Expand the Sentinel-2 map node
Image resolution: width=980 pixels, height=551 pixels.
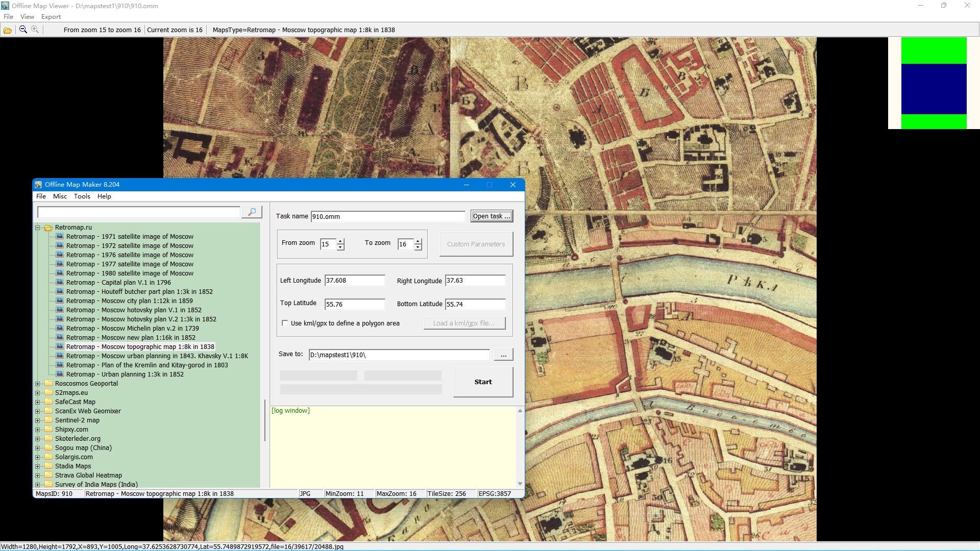(x=37, y=420)
